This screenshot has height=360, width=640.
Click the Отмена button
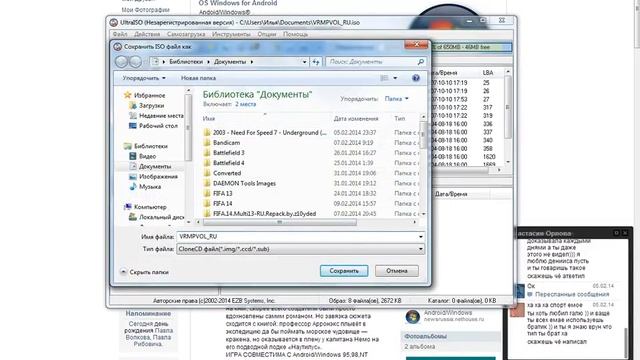tap(397, 271)
